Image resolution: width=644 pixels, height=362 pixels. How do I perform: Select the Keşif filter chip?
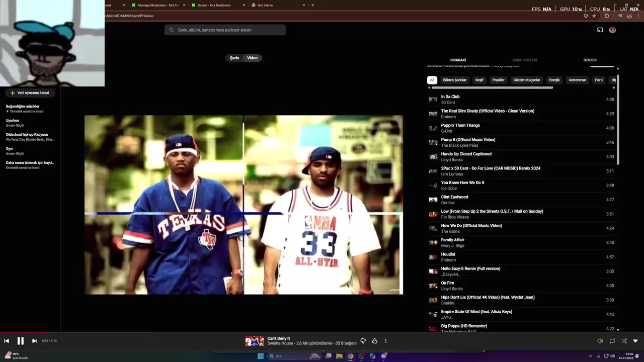coord(479,80)
